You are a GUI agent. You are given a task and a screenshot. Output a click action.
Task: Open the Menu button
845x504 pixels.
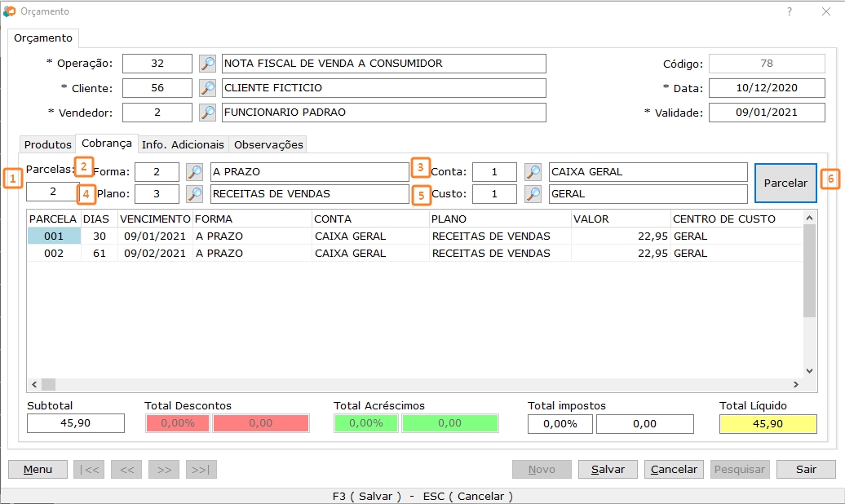[x=38, y=469]
